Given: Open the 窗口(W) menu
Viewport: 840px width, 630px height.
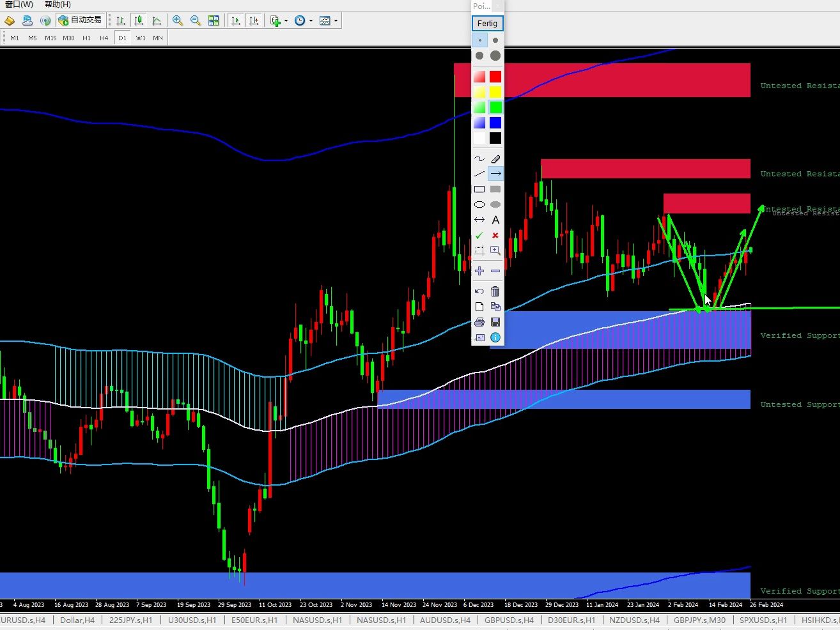Looking at the screenshot, I should [x=19, y=4].
